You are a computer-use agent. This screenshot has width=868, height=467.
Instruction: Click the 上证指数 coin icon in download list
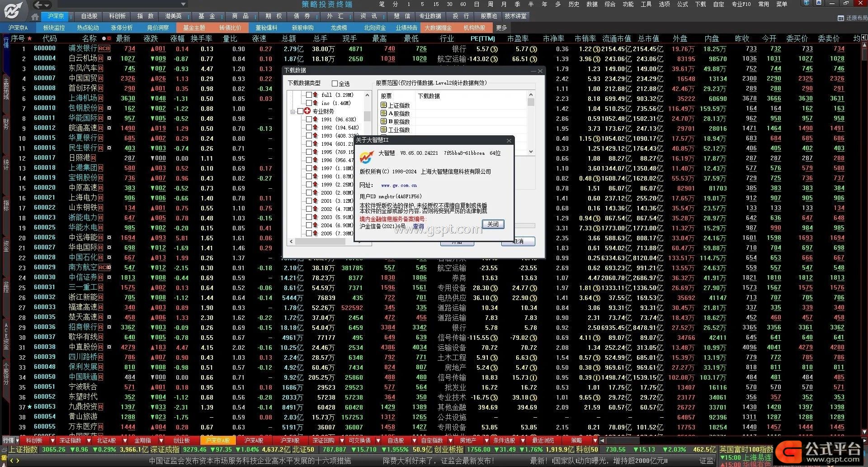click(384, 105)
